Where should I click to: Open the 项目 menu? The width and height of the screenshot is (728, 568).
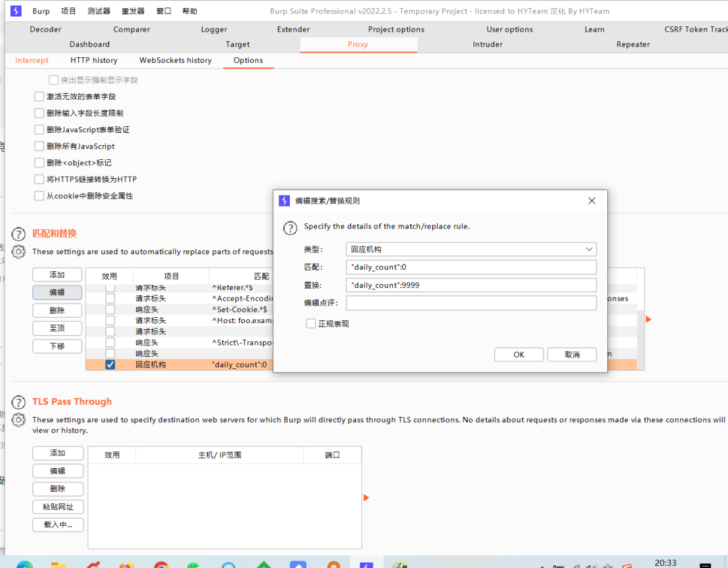click(68, 11)
